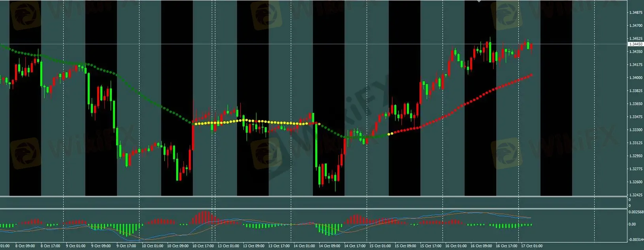Screen dimensions: 644x250
Task: Click the 1.33825 price axis label
Action: 636,91
